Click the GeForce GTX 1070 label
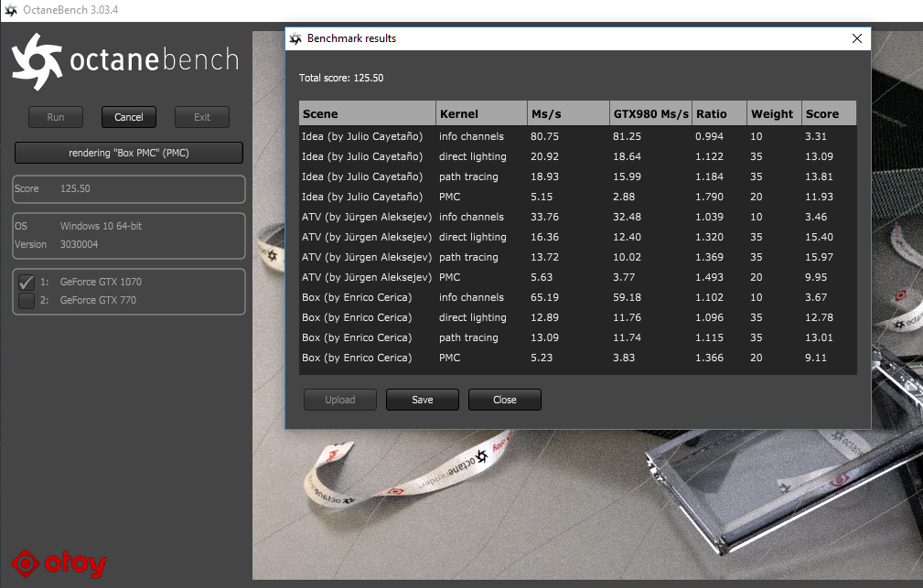Viewport: 923px width, 588px height. 101,282
